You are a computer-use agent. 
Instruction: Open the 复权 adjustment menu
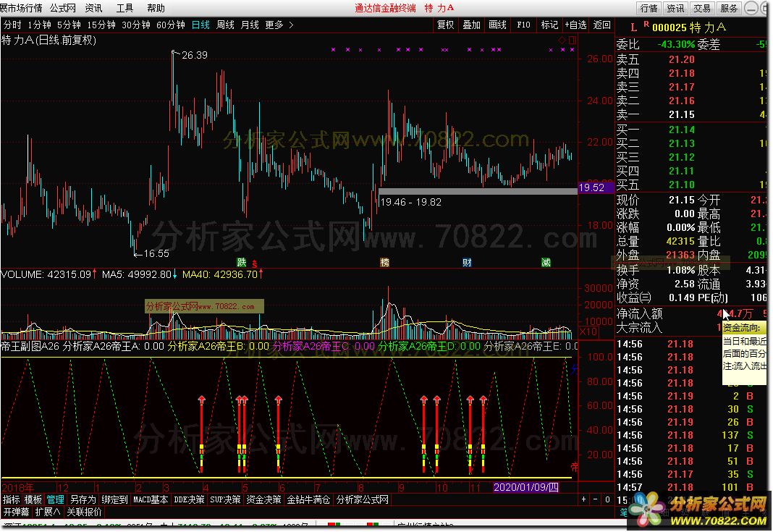tap(446, 25)
